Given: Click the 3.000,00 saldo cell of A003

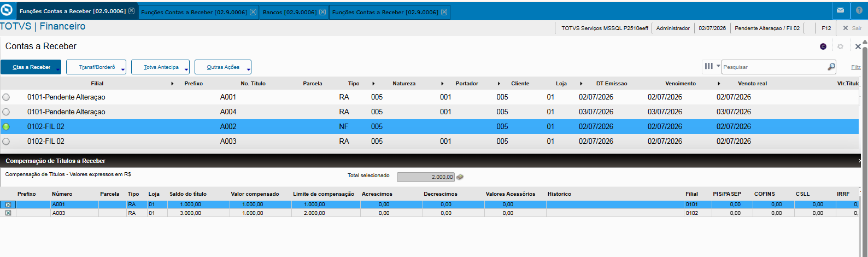Looking at the screenshot, I should point(190,213).
